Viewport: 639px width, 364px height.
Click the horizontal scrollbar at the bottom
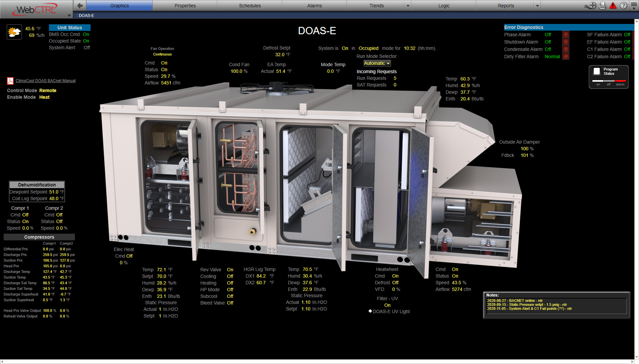316,361
